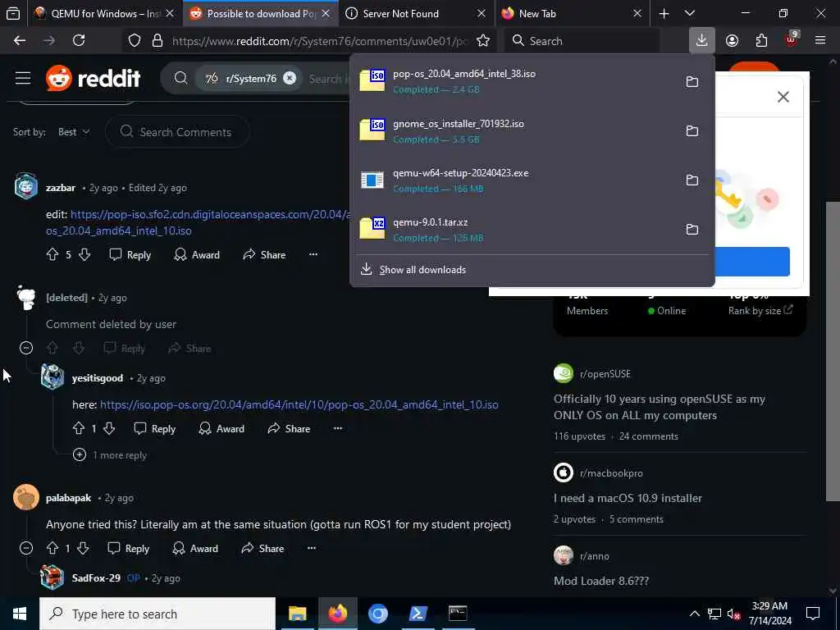
Task: Go to Reddit home via logo
Action: 94,78
